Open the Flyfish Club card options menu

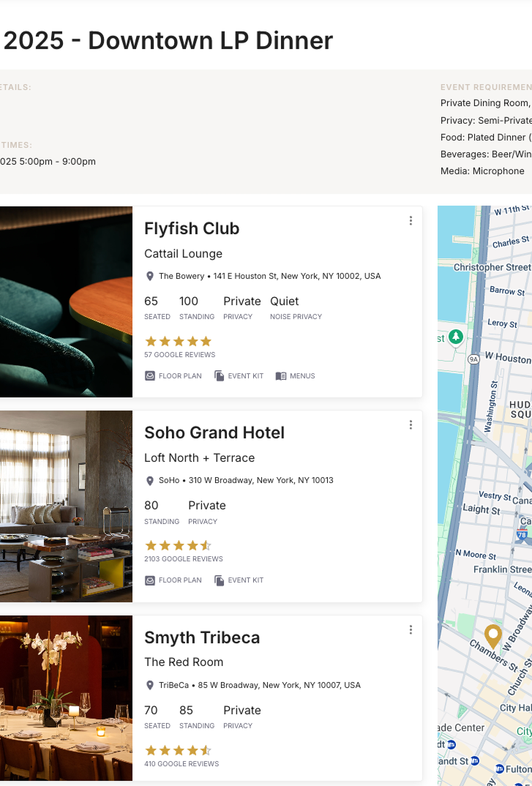point(411,220)
